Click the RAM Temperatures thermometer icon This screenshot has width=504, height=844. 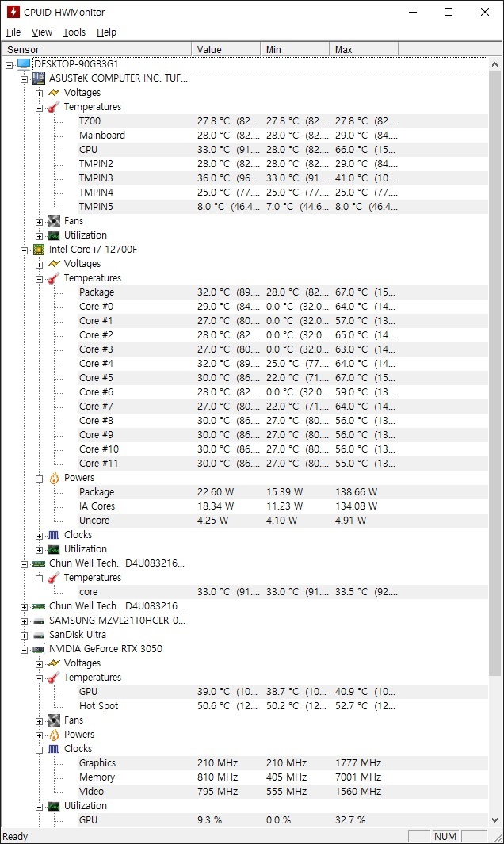coord(54,578)
